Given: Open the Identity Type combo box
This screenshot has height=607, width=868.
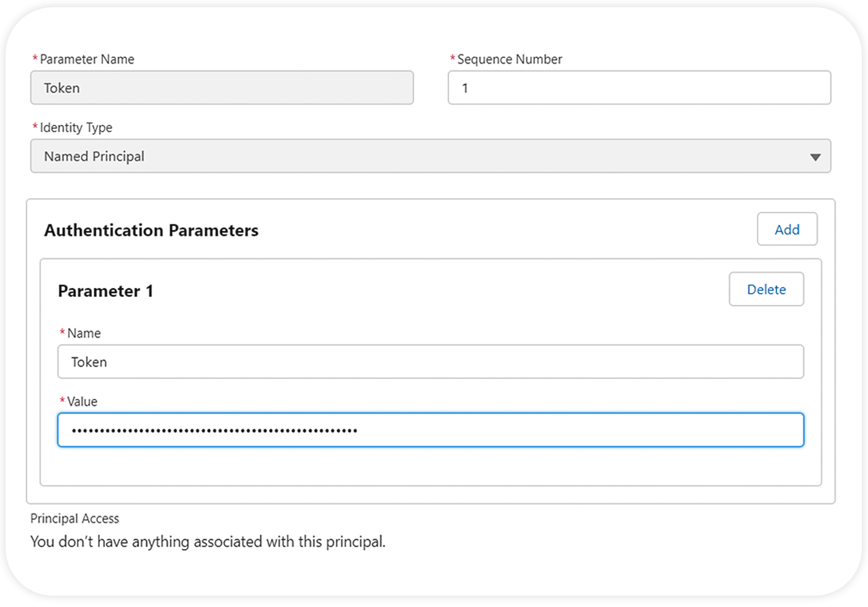Looking at the screenshot, I should tap(424, 156).
